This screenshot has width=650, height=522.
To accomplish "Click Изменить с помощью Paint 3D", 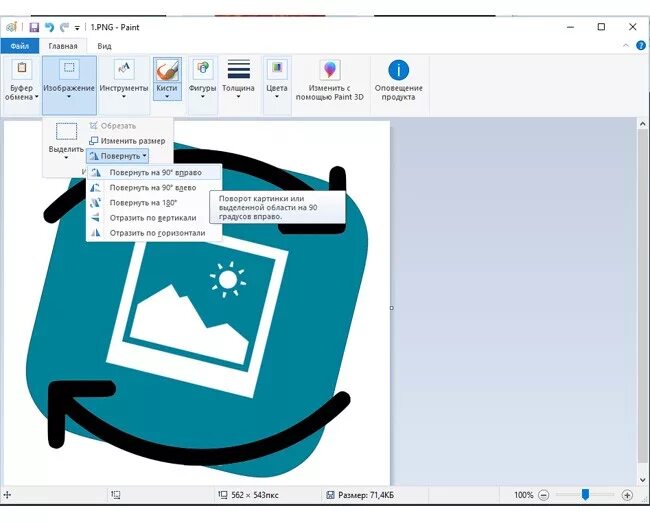I will (330, 81).
